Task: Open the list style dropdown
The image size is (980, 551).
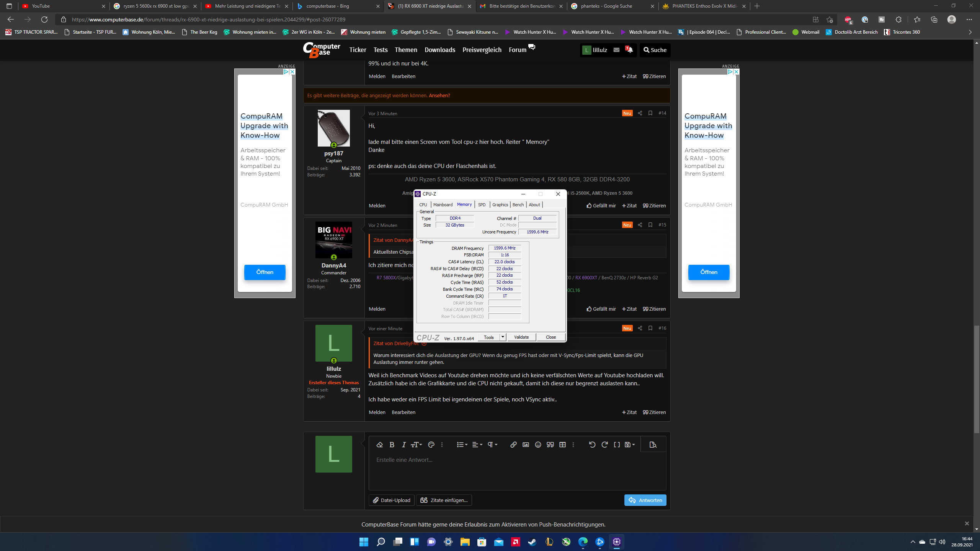Action: click(x=462, y=445)
